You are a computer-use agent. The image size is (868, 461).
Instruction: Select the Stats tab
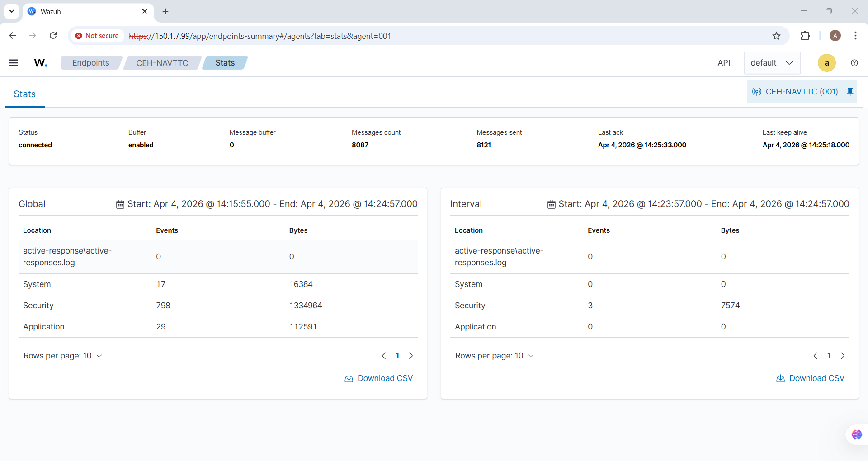pos(24,94)
